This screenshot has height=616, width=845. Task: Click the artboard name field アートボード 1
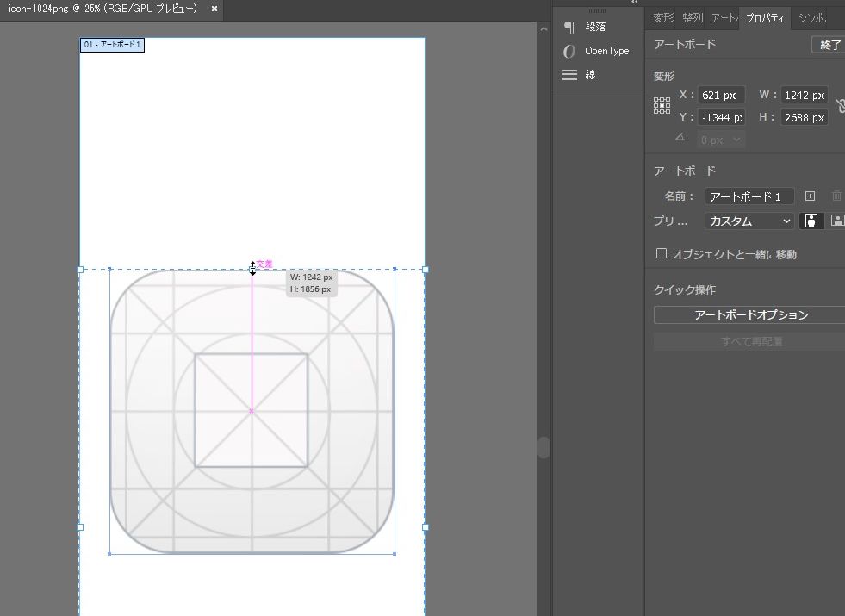(x=749, y=196)
